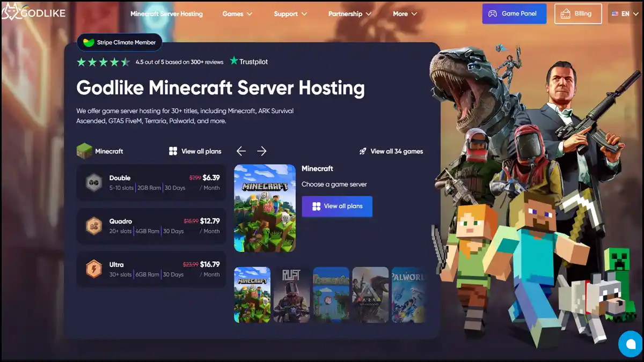Click the next game arrow icon
Viewport: 644px width, 362px height.
[x=261, y=151]
